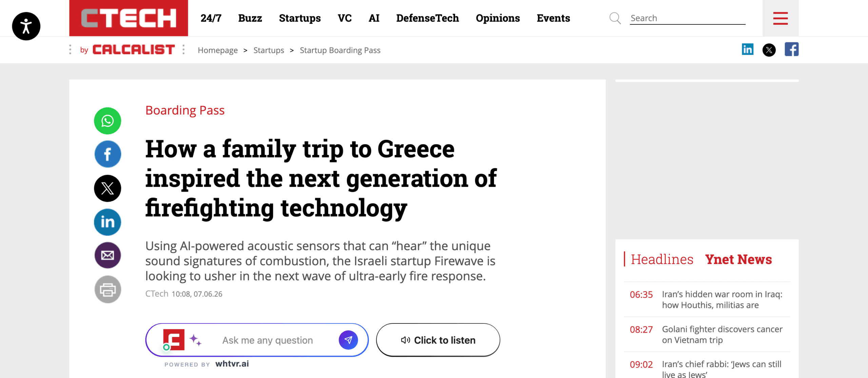Image resolution: width=868 pixels, height=378 pixels.
Task: Click the Ask me any question field
Action: click(x=268, y=340)
